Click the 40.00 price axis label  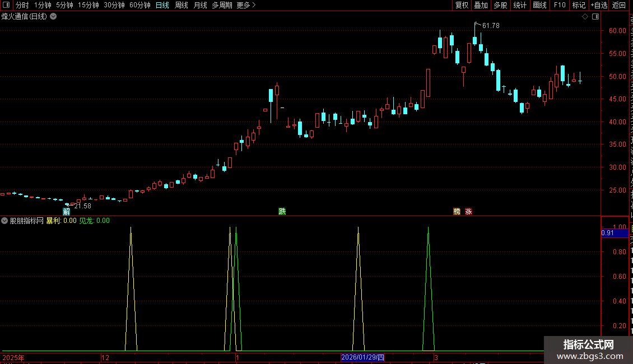(617, 122)
